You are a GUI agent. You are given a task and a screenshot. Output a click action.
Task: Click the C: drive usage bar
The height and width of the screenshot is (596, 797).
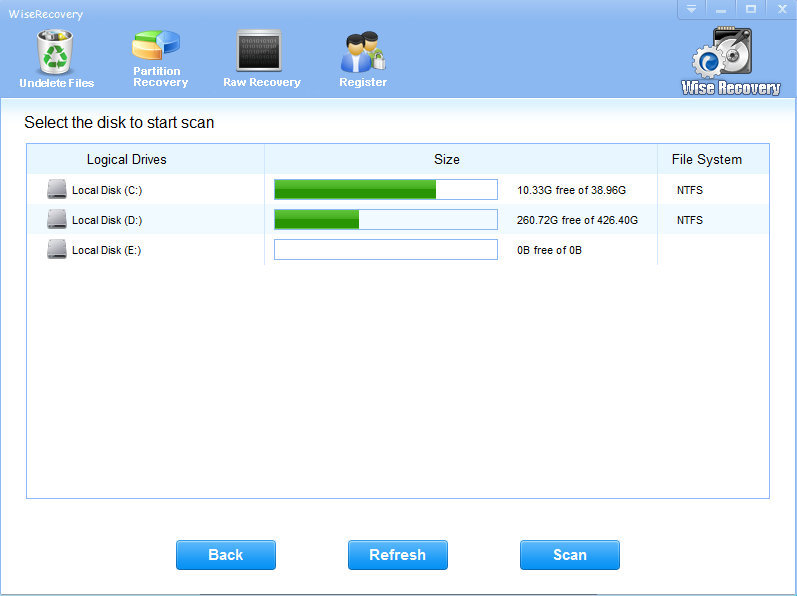(386, 190)
